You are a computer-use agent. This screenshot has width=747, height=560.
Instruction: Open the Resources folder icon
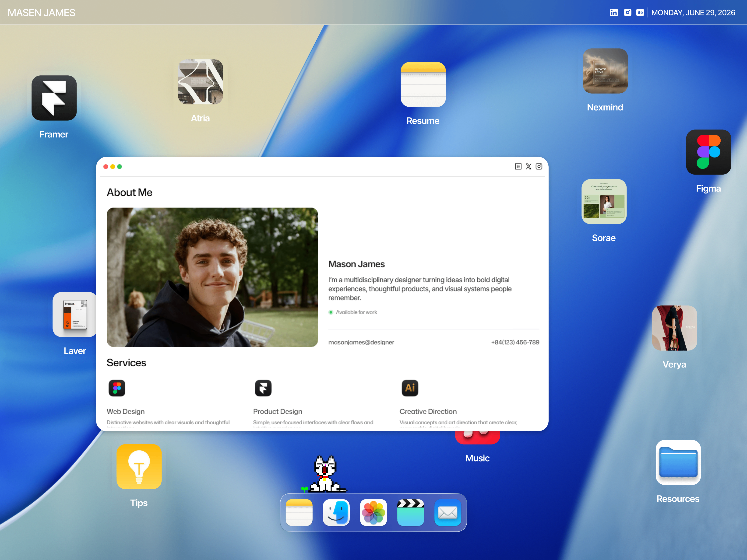click(678, 462)
